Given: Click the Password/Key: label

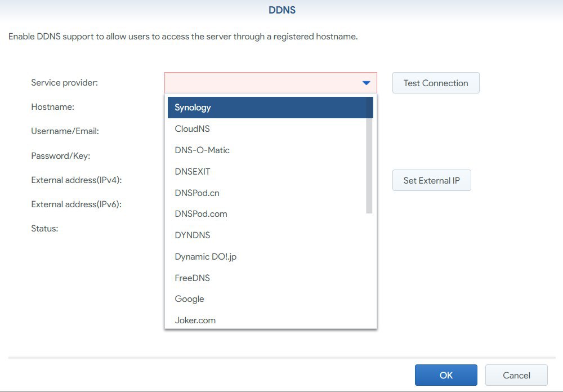Looking at the screenshot, I should 61,155.
